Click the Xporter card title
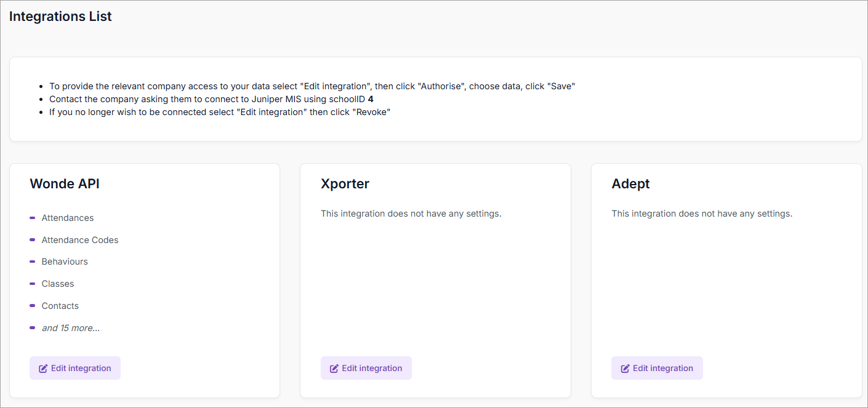 click(x=345, y=183)
